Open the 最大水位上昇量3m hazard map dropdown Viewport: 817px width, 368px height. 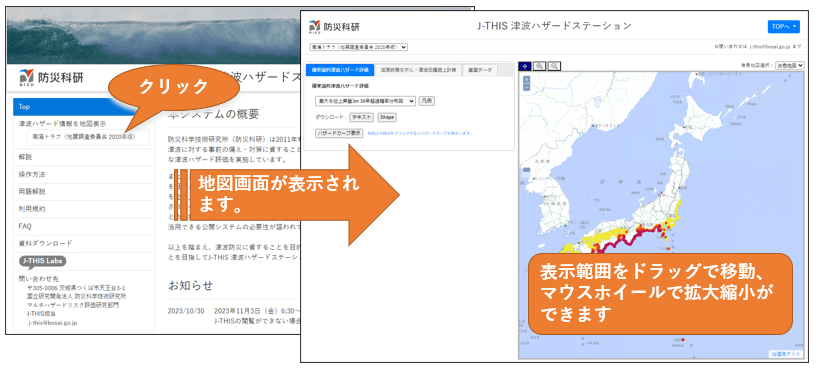click(365, 101)
